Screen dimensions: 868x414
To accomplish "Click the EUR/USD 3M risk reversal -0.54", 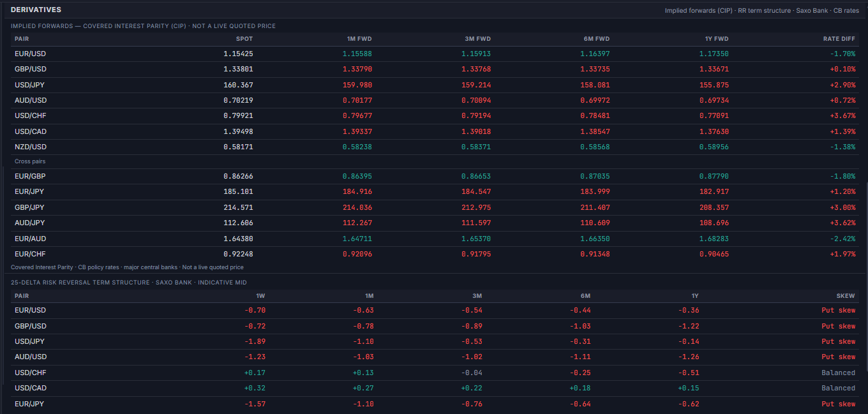I will (x=472, y=310).
